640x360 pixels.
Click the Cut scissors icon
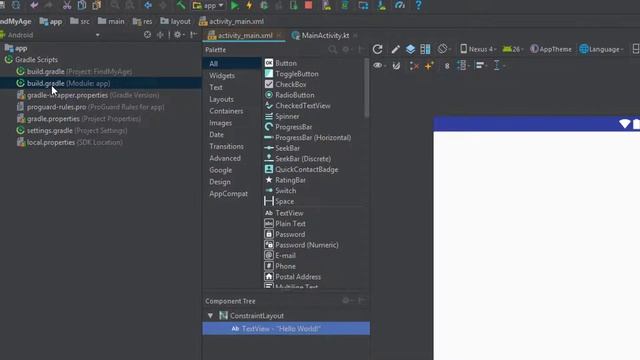point(67,5)
